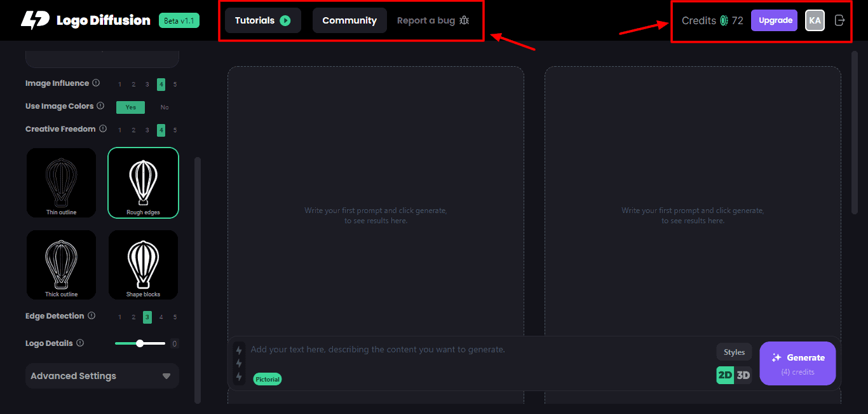Set Creative Freedom to 5
The width and height of the screenshot is (868, 414).
tap(175, 130)
